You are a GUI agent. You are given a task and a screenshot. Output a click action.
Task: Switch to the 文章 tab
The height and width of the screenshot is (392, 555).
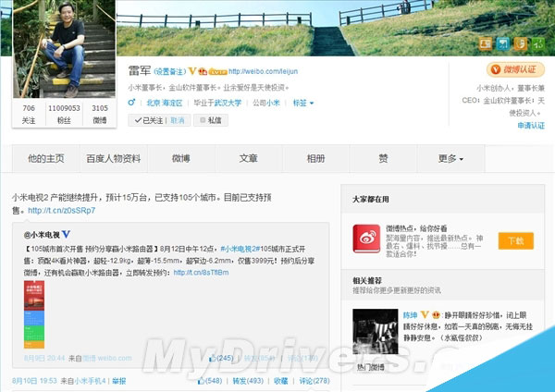pyautogui.click(x=249, y=158)
